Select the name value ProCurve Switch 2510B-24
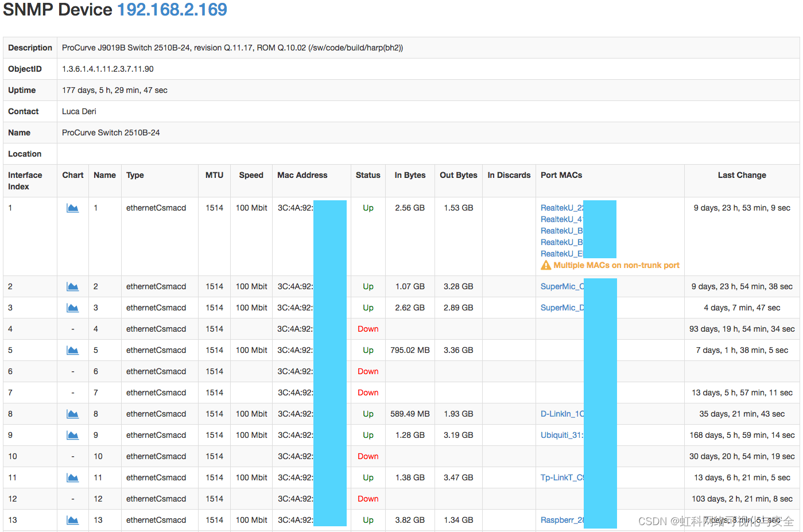This screenshot has width=803, height=532. (x=111, y=133)
